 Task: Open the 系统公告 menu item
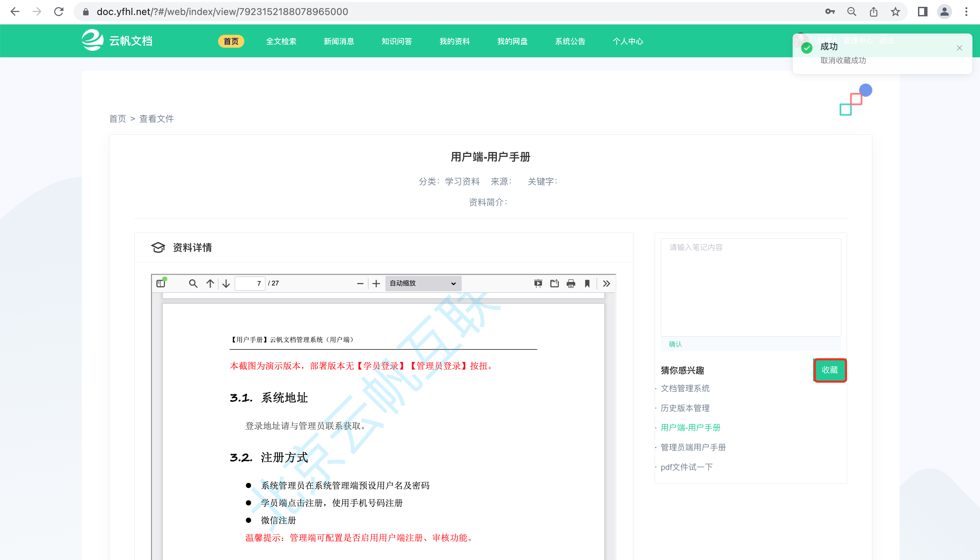coord(570,41)
